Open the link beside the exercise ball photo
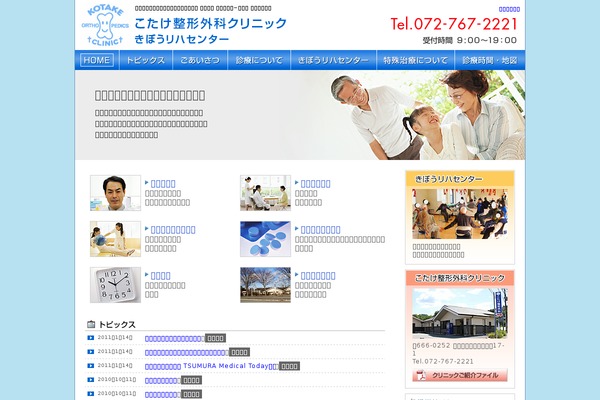This screenshot has width=600, height=400. (x=173, y=230)
